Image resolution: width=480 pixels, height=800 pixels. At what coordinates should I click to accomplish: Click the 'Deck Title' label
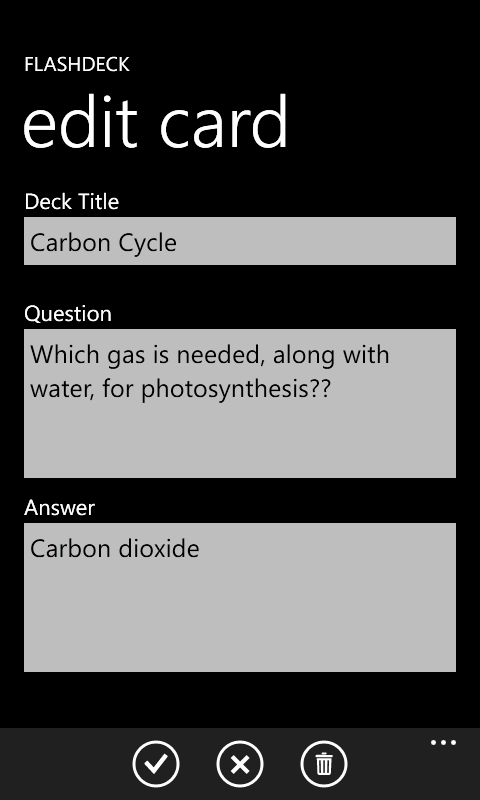click(x=72, y=202)
